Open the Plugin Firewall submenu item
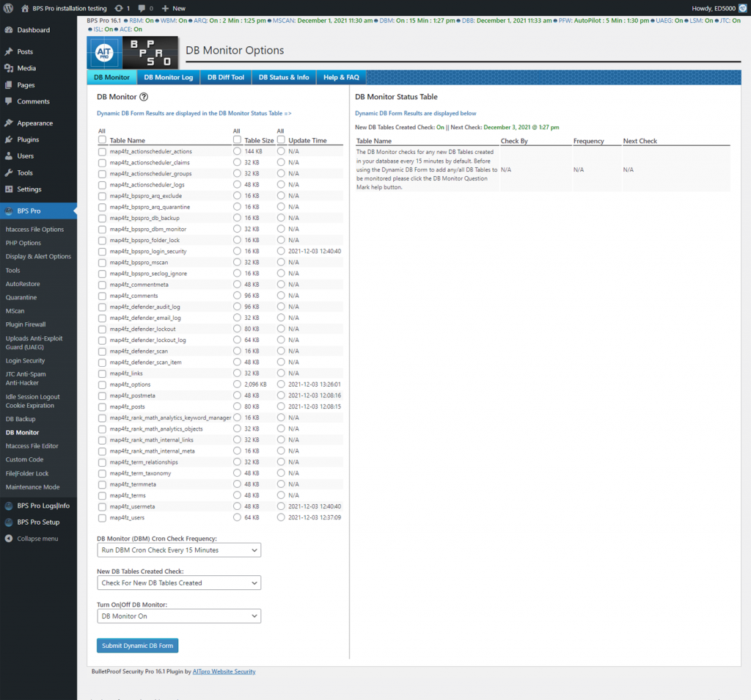This screenshot has width=751, height=700. 26,324
